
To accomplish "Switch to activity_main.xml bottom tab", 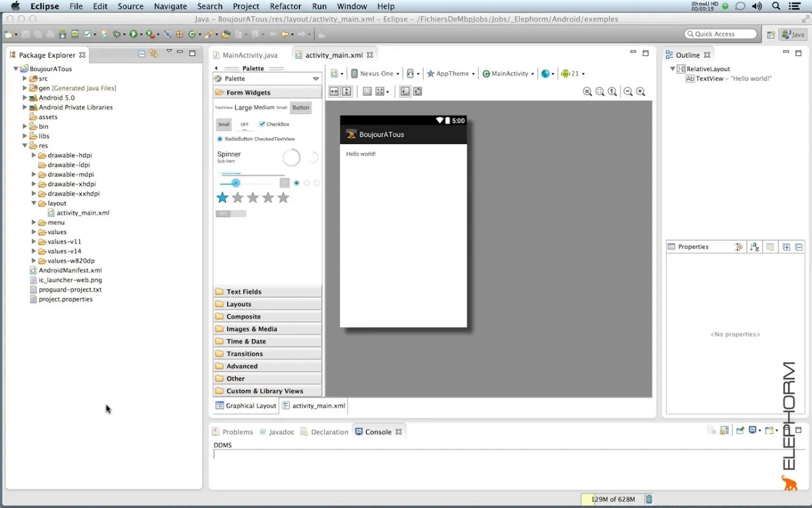I will [x=314, y=406].
